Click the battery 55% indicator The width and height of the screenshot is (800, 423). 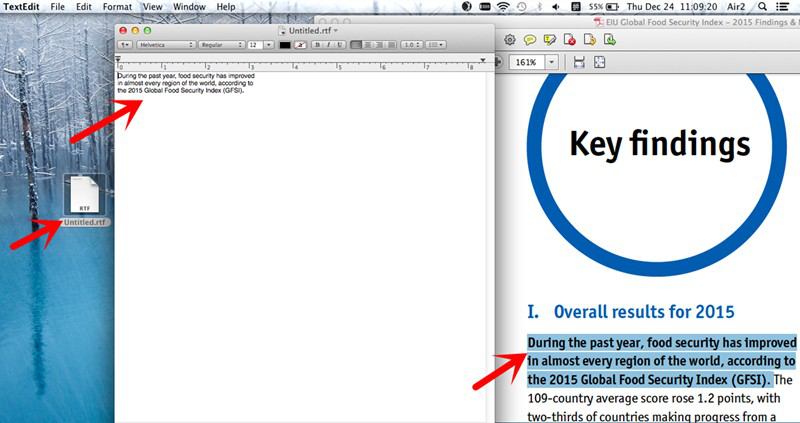pyautogui.click(x=604, y=7)
